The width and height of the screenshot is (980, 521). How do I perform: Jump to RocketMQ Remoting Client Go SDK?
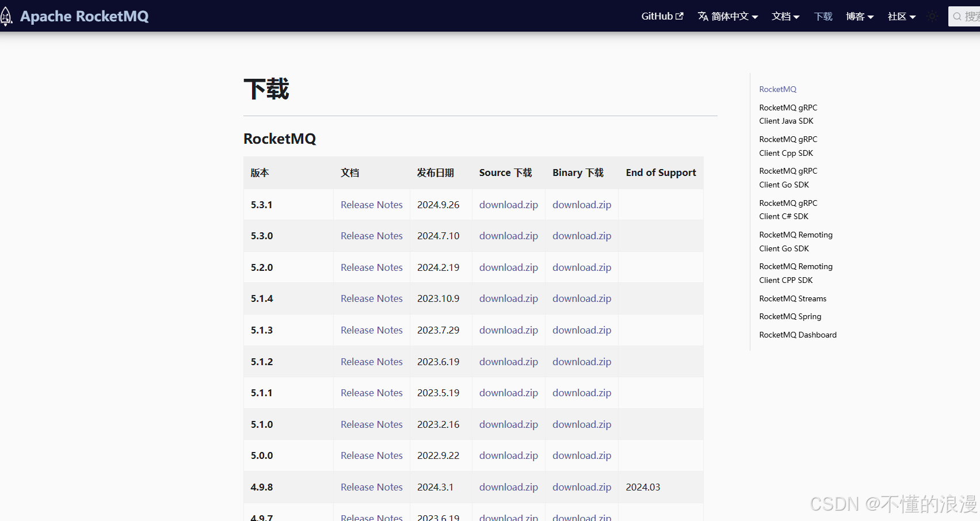(x=796, y=242)
